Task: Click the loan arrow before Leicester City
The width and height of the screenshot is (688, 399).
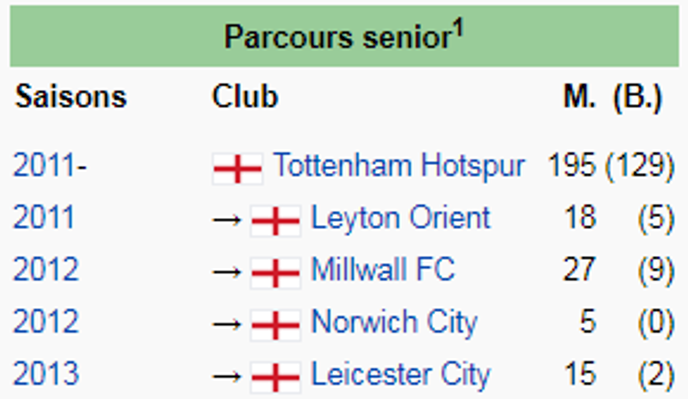Action: click(x=227, y=377)
